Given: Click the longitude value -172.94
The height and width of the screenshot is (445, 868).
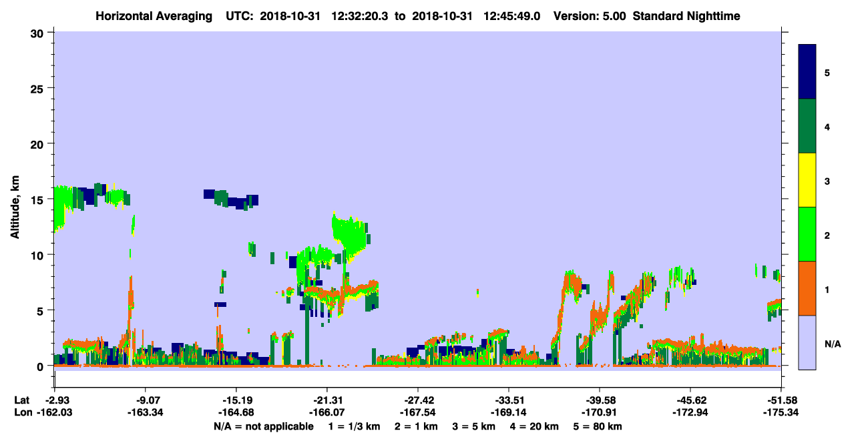Looking at the screenshot, I should pos(690,413).
